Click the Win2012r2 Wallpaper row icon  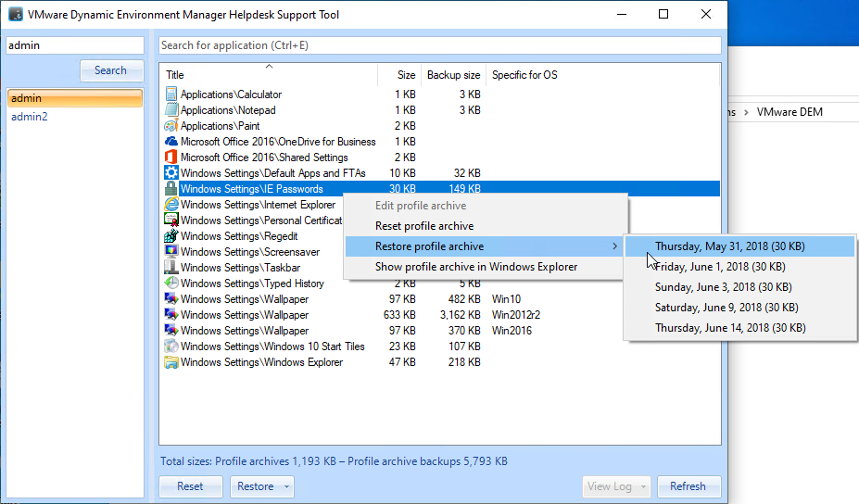pyautogui.click(x=171, y=315)
